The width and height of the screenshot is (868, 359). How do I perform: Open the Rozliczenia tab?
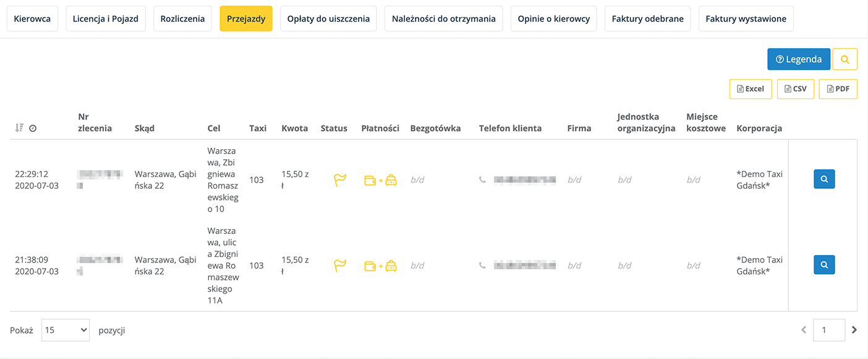182,19
